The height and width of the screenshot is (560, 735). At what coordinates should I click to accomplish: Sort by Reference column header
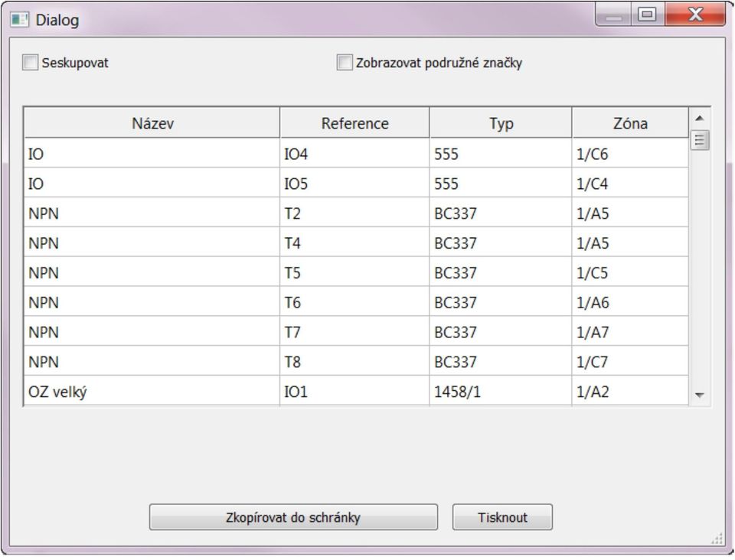[354, 123]
